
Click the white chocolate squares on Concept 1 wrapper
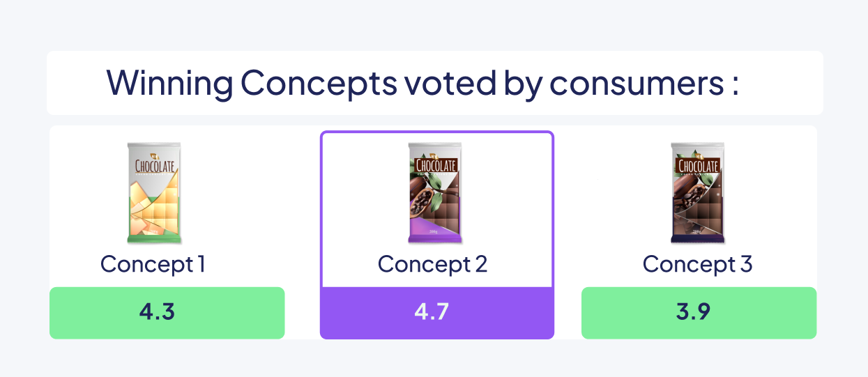155,209
